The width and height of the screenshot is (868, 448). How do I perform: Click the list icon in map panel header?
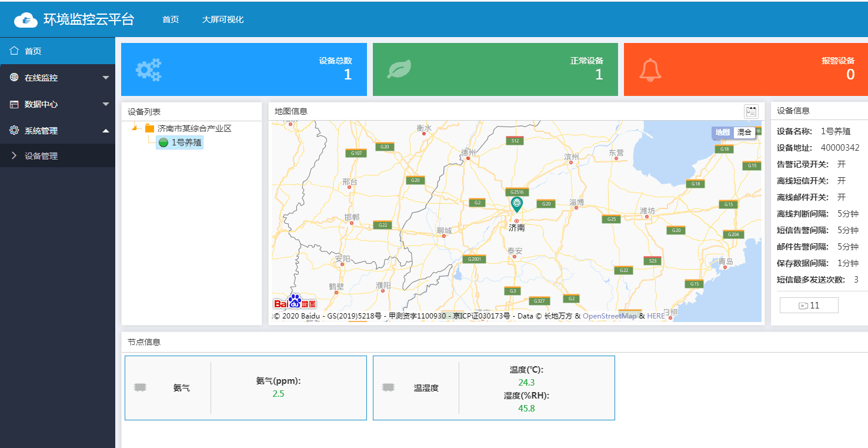[751, 111]
